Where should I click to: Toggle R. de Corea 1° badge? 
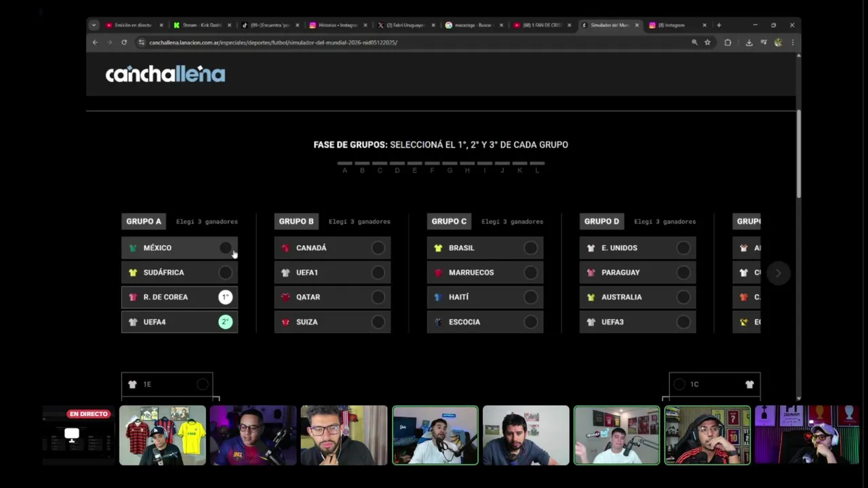coord(225,297)
